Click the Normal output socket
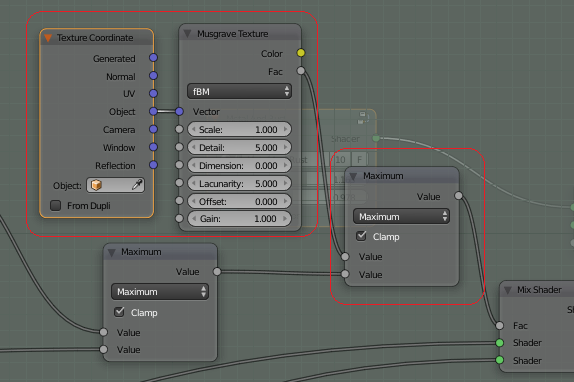Viewport: 574px width, 382px height. 153,76
